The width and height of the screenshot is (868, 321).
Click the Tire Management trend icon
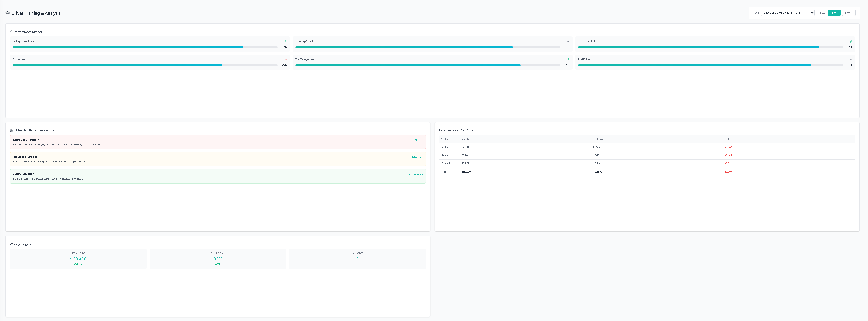pyautogui.click(x=568, y=59)
